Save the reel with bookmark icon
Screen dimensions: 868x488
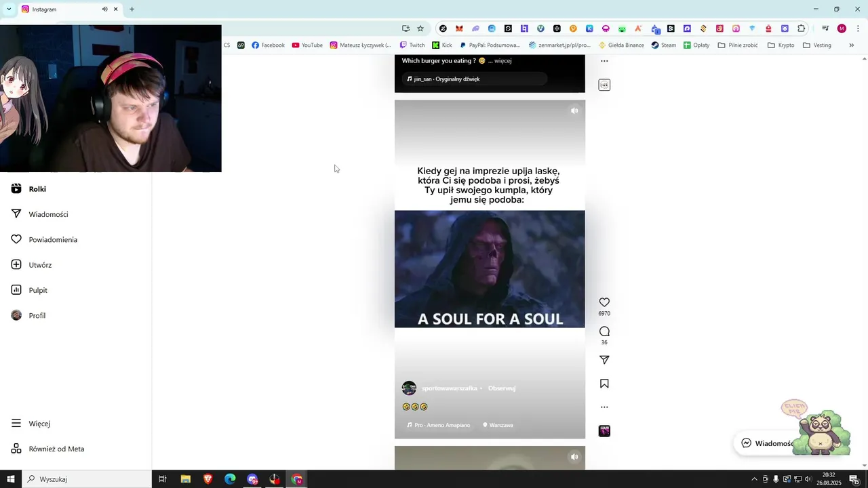tap(604, 384)
